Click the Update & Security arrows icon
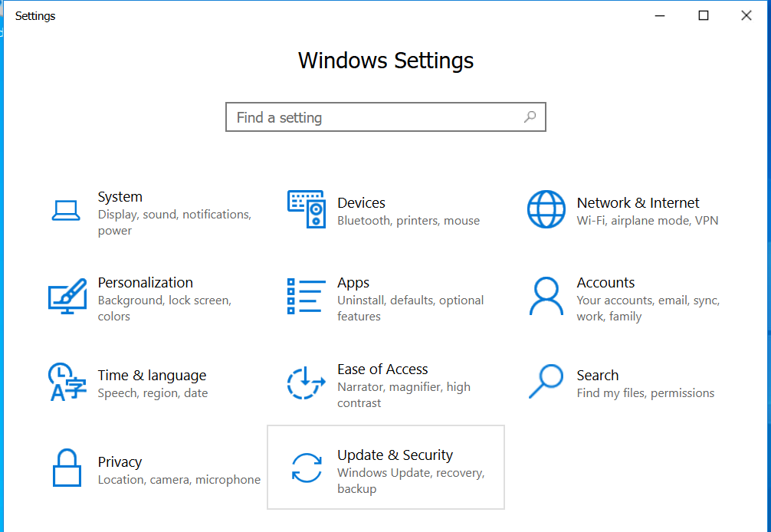Image resolution: width=771 pixels, height=532 pixels. [x=307, y=468]
